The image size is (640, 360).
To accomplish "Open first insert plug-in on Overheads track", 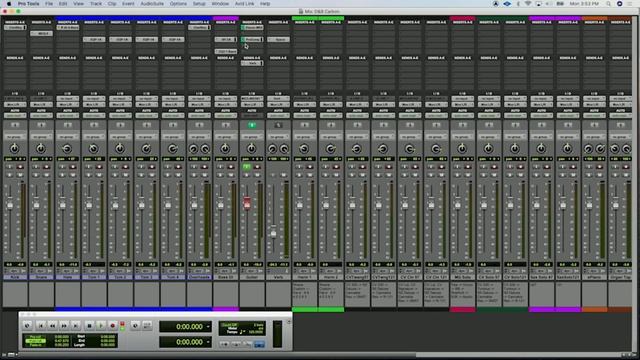I will pos(199,27).
